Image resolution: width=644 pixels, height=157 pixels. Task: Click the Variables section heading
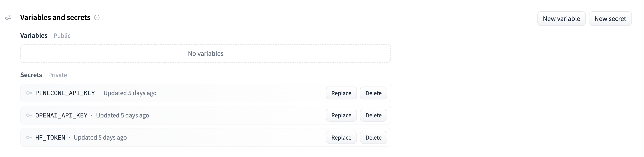click(34, 35)
